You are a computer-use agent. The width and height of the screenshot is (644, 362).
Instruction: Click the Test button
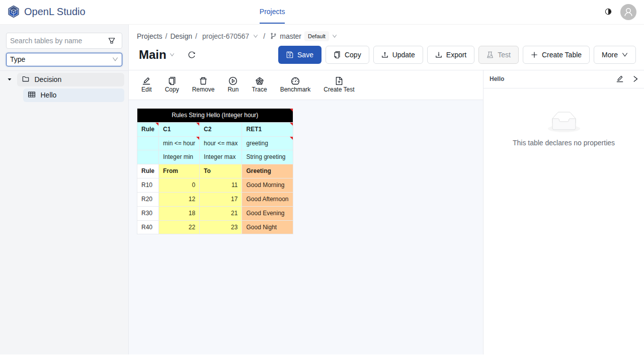(499, 55)
